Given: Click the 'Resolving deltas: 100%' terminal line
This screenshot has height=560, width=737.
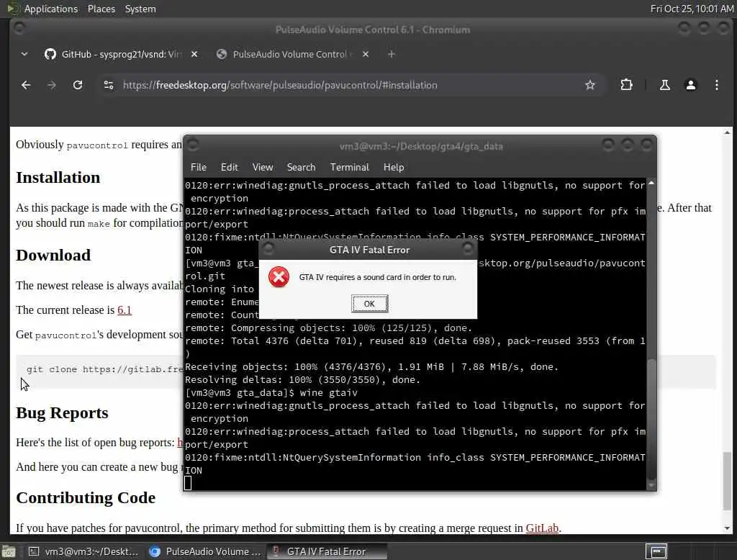Looking at the screenshot, I should (302, 380).
